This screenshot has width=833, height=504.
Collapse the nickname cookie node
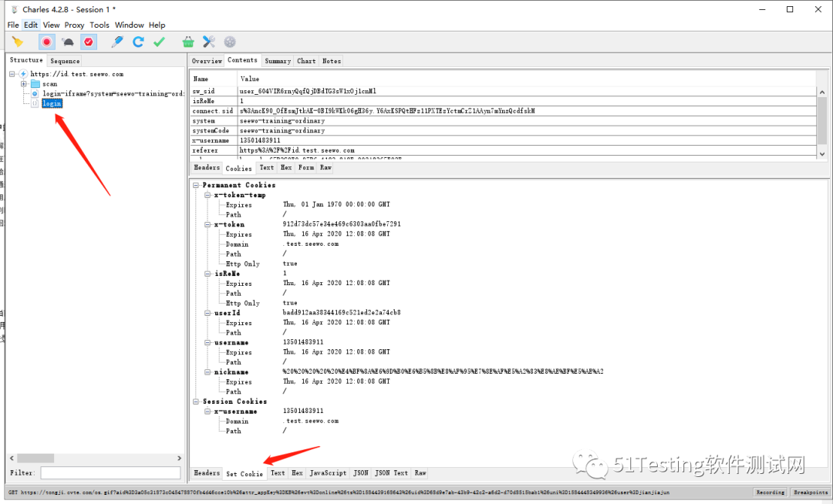pyautogui.click(x=207, y=372)
